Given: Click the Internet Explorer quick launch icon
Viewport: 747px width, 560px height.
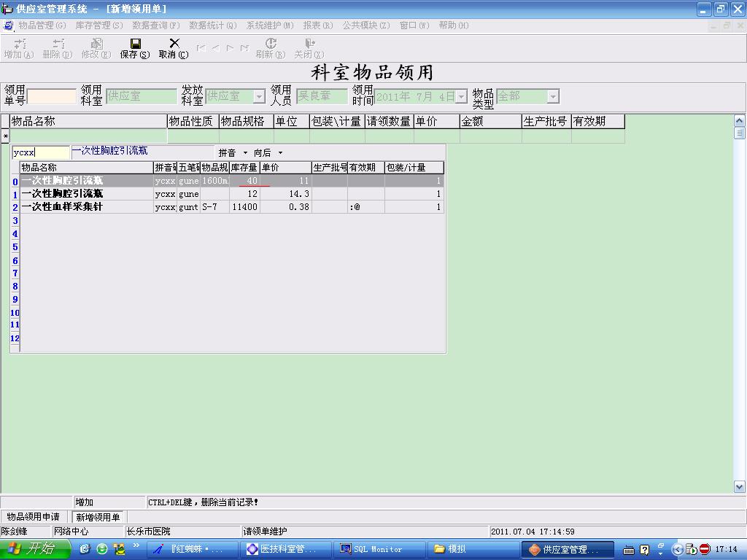Looking at the screenshot, I should pos(85,549).
